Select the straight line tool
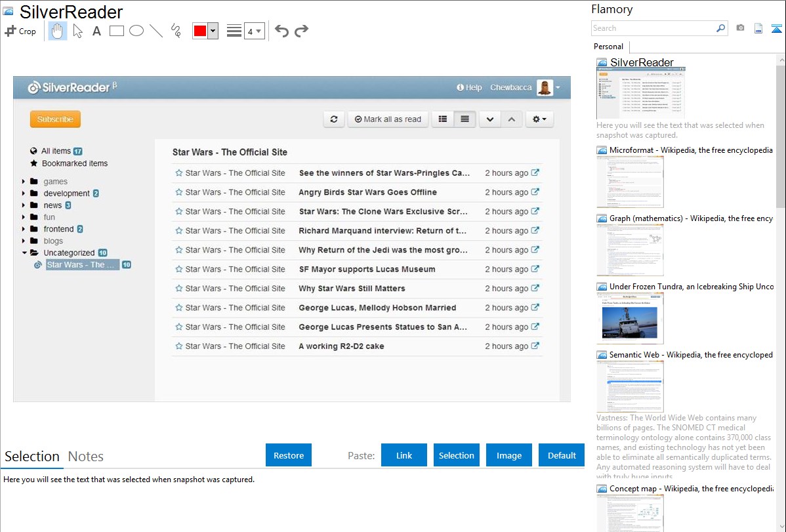The height and width of the screenshot is (532, 786). [x=156, y=31]
